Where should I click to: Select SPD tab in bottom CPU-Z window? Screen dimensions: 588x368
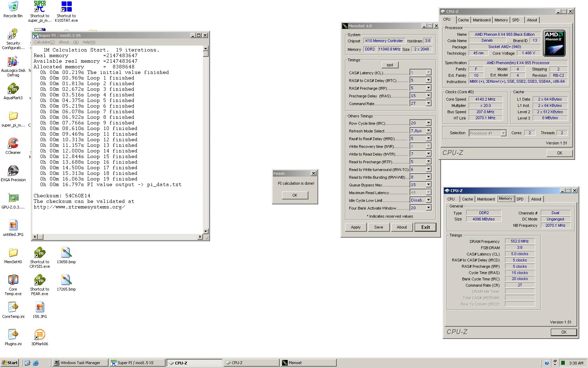520,199
